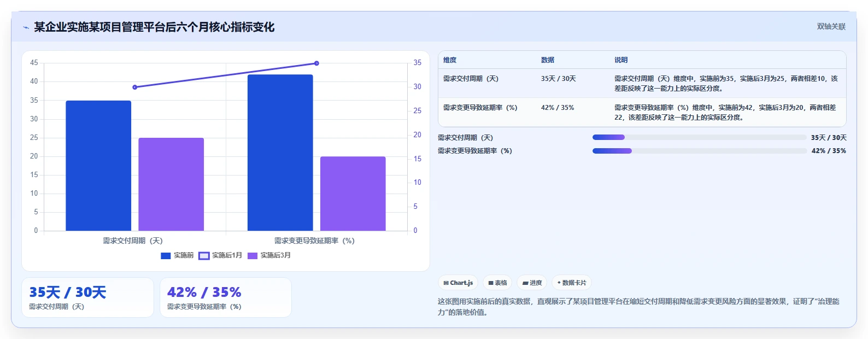Click the 进度 tag
Screen dimensions: 868x339
tap(532, 283)
